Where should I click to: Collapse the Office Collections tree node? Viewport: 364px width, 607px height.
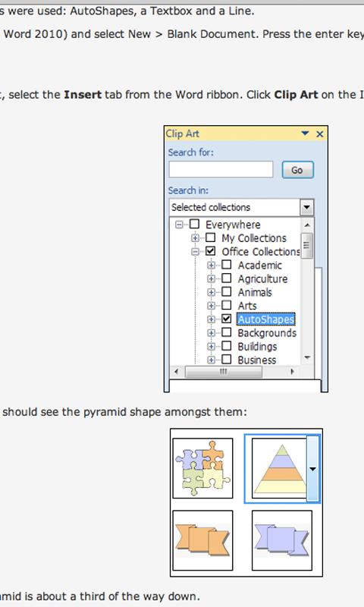pos(195,251)
